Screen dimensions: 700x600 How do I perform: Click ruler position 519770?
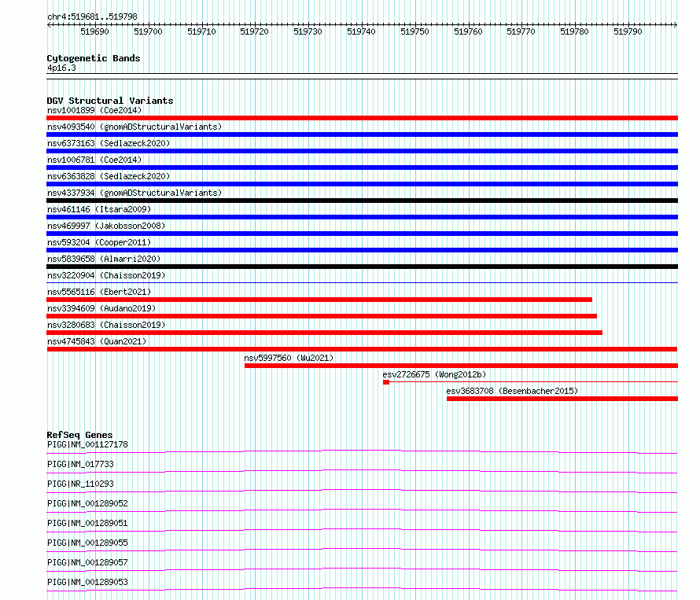click(x=521, y=31)
